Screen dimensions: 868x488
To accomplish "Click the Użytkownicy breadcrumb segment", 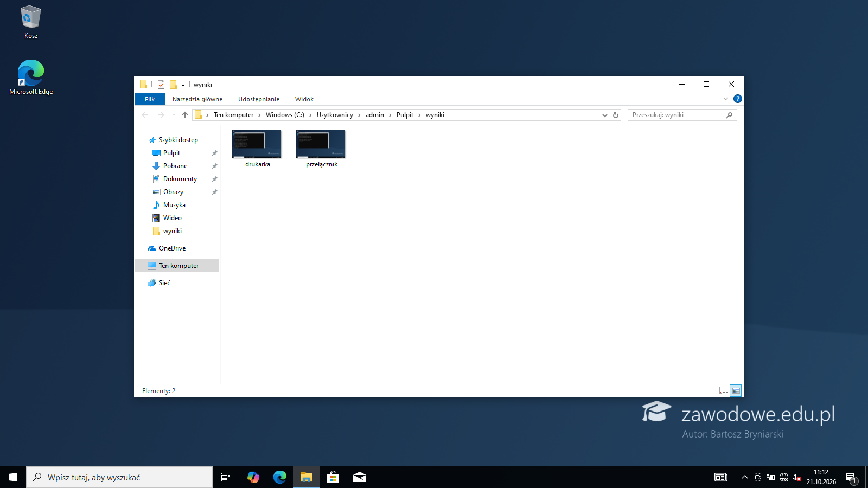I will click(x=335, y=115).
